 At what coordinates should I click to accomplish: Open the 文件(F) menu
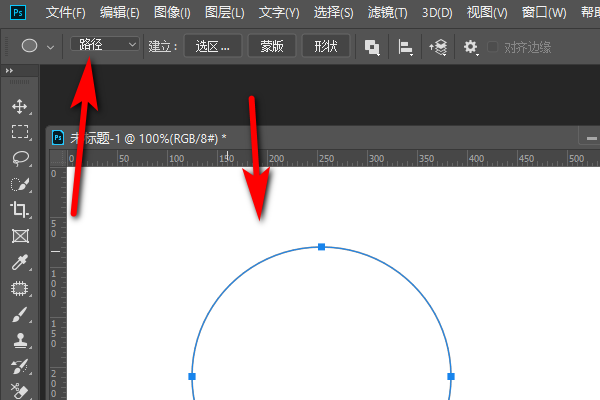(x=65, y=13)
